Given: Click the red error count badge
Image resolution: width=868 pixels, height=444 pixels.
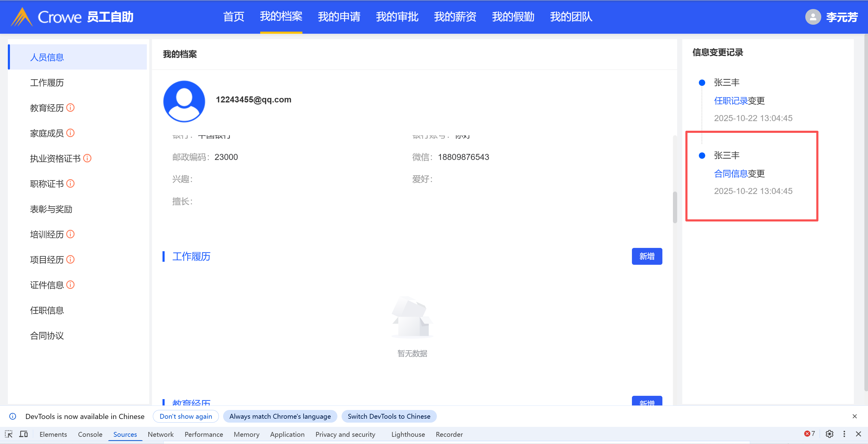Looking at the screenshot, I should coord(810,433).
